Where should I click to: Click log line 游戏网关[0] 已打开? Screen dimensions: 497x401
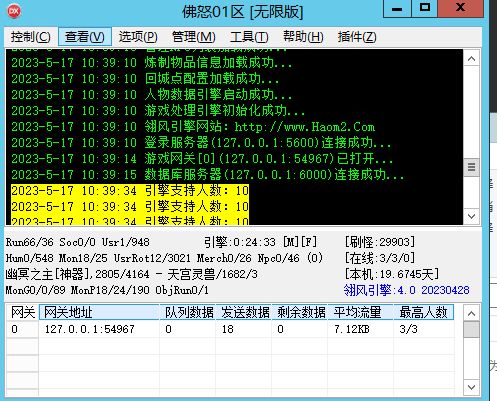tap(202, 159)
